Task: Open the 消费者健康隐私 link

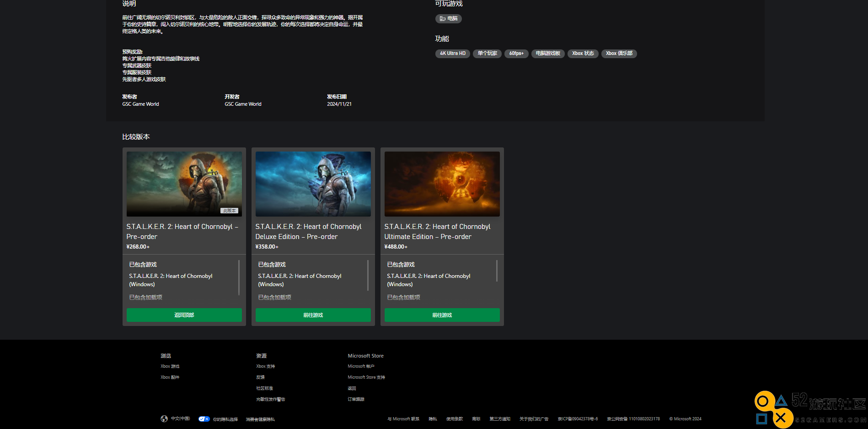Action: [x=260, y=419]
